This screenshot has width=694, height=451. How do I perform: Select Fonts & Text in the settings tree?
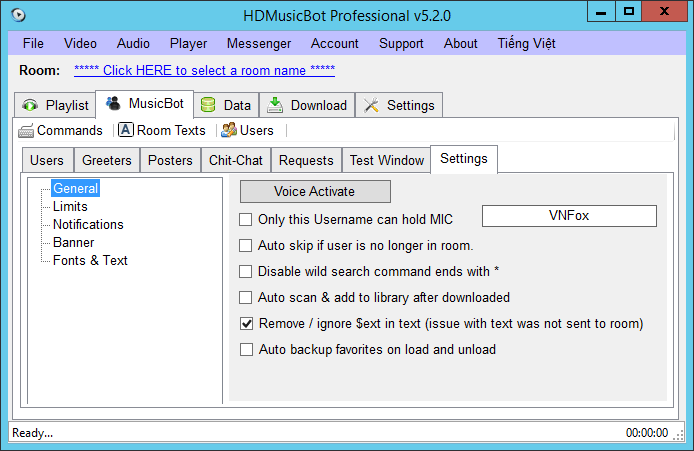click(90, 261)
